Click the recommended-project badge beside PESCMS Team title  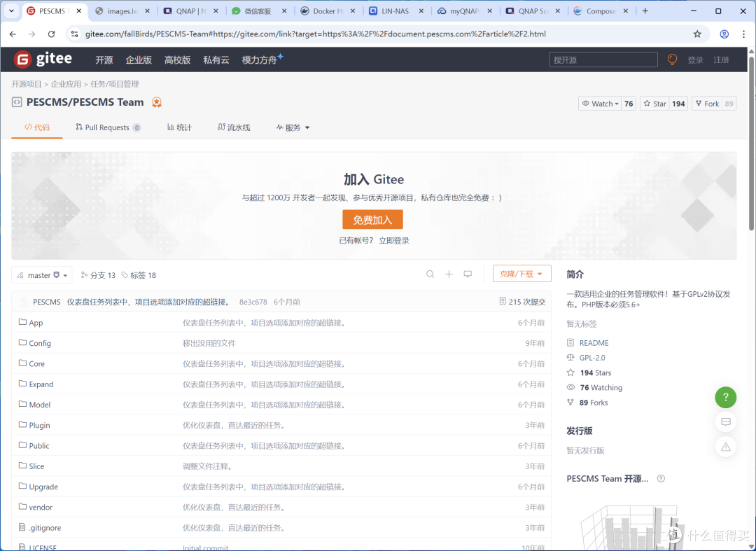[157, 102]
